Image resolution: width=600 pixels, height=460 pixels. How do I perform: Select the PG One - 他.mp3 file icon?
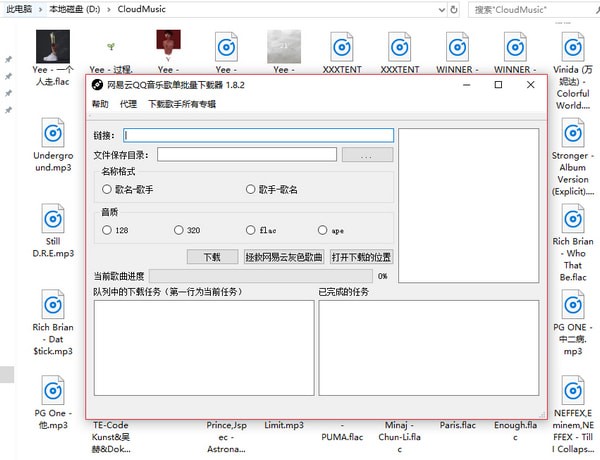(53, 390)
